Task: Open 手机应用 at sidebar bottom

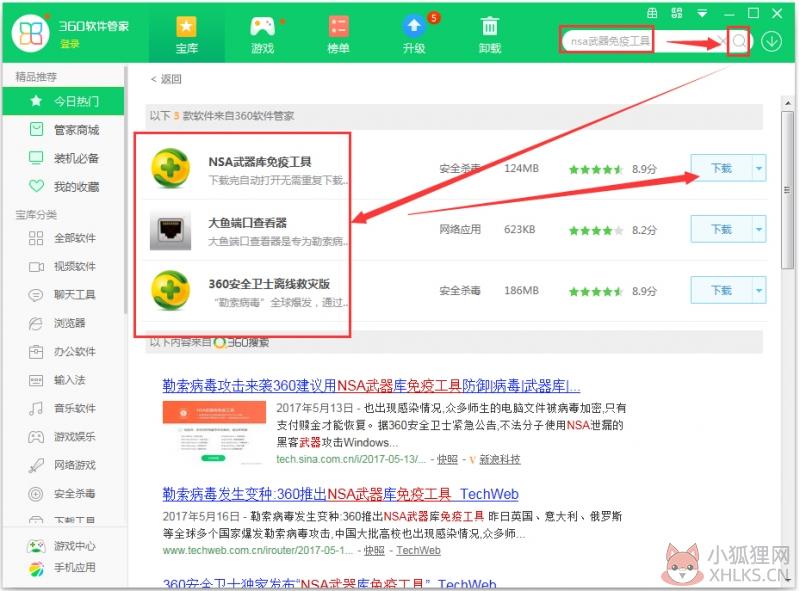Action: pyautogui.click(x=61, y=568)
